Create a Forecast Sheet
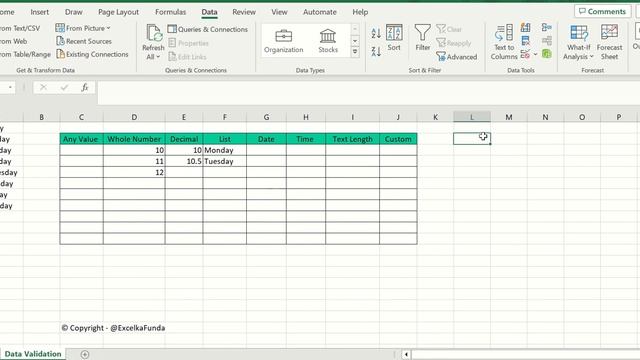The height and width of the screenshot is (360, 640). click(609, 42)
